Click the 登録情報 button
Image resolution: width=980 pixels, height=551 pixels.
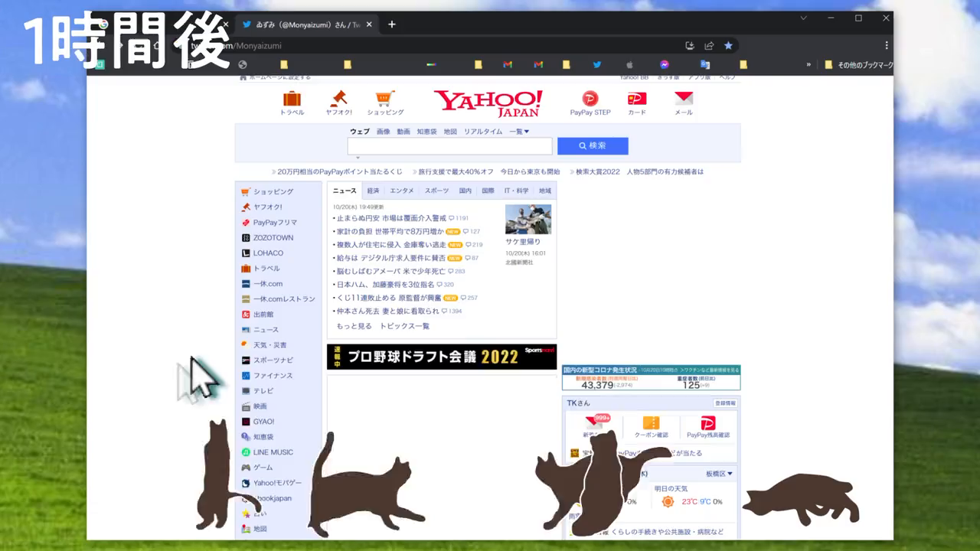coord(725,403)
